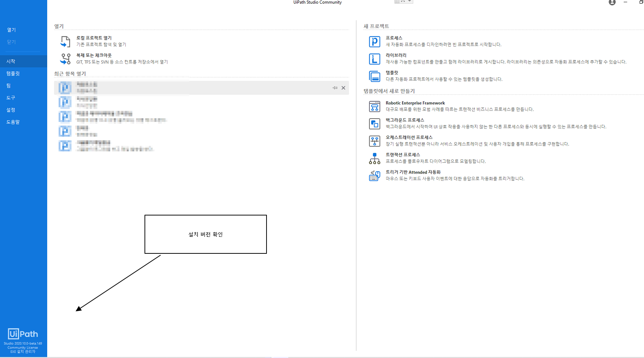
Task: Click the 프로세스 new project icon
Action: 375,41
